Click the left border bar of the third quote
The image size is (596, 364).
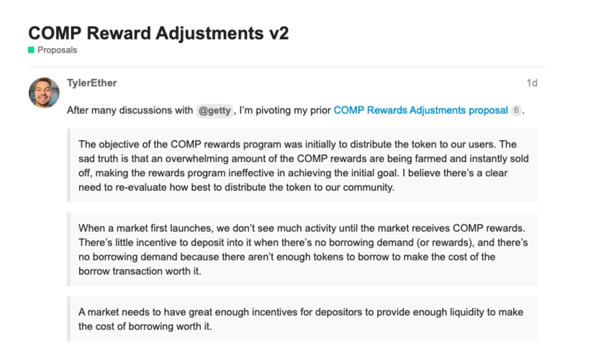69,319
